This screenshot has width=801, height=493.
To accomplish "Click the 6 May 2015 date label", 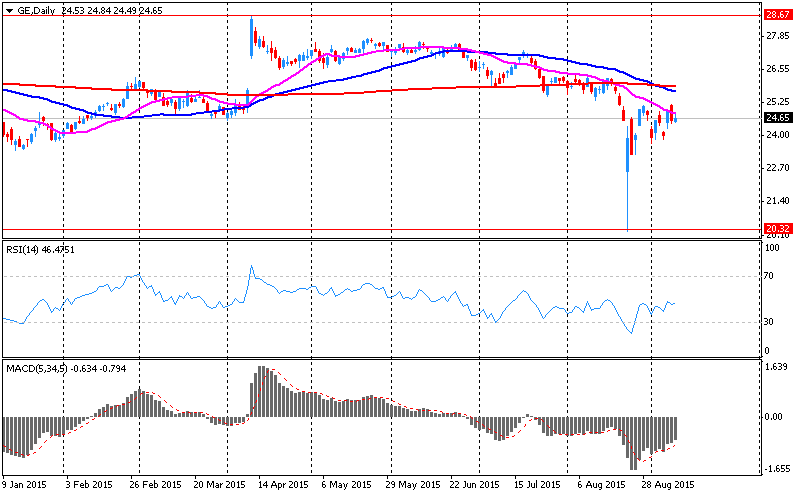I will click(346, 484).
